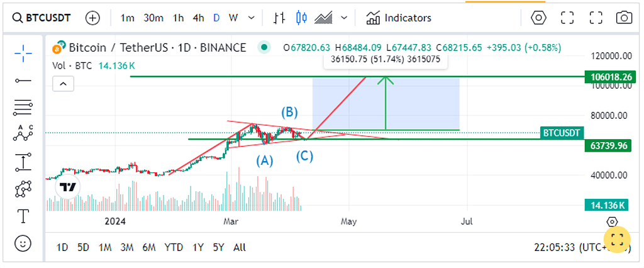Take a chart snapshot with camera icon
Screen dimensions: 644x268
point(624,18)
